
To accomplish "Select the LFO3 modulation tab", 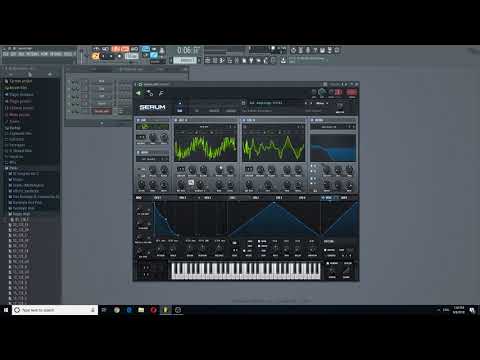I will (x=279, y=198).
